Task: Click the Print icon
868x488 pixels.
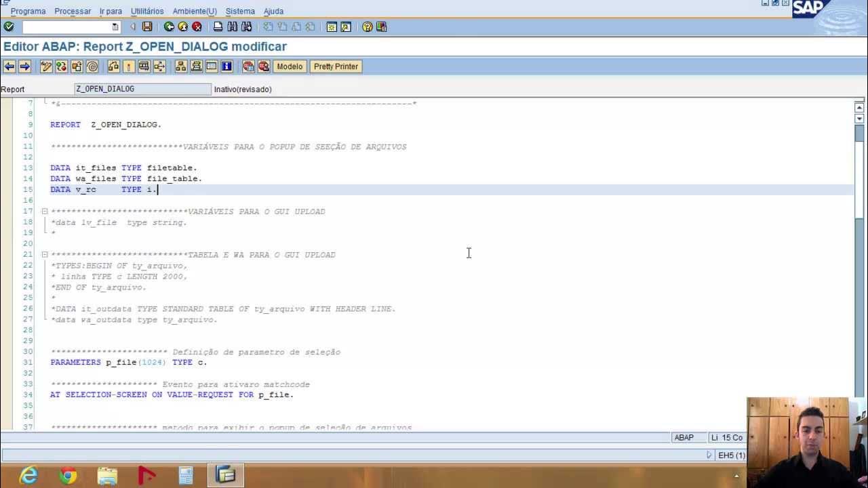Action: (x=218, y=26)
